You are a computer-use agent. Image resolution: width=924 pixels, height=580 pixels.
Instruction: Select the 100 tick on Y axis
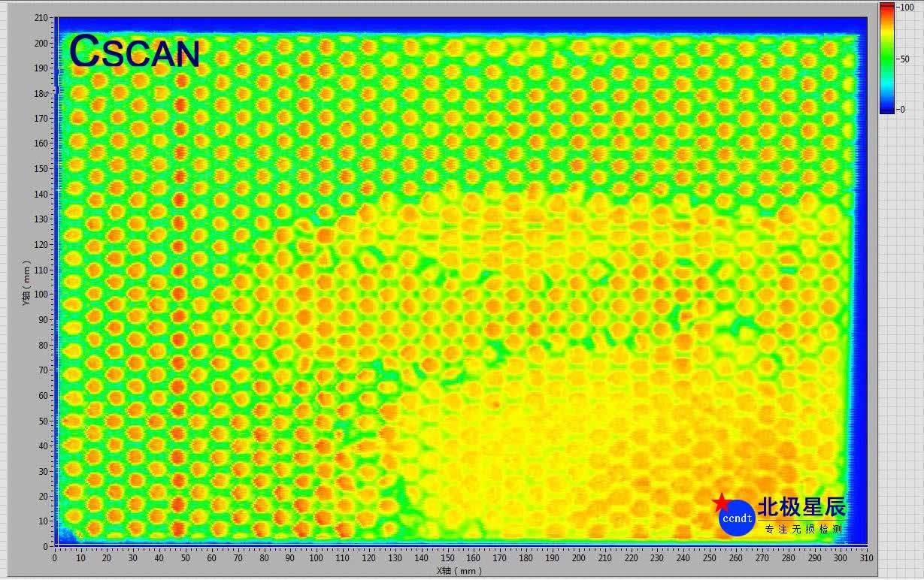coord(43,295)
